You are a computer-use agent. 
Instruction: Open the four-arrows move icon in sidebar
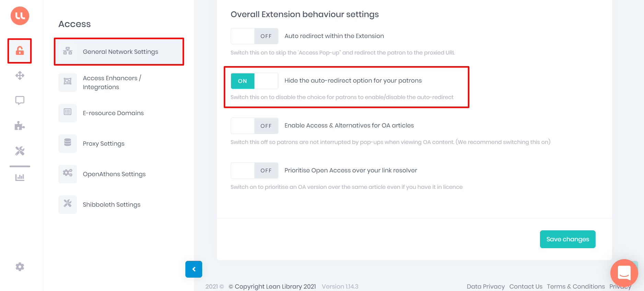(20, 75)
